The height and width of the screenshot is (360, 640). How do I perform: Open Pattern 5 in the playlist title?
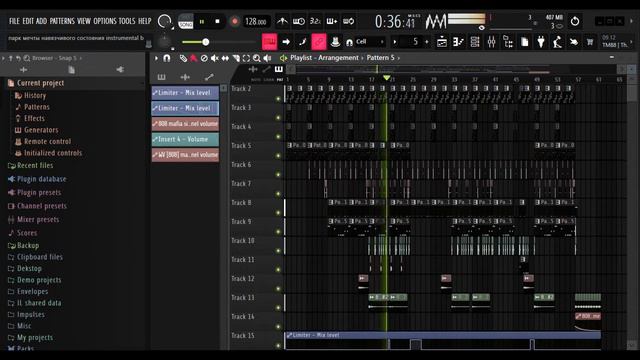(380, 58)
